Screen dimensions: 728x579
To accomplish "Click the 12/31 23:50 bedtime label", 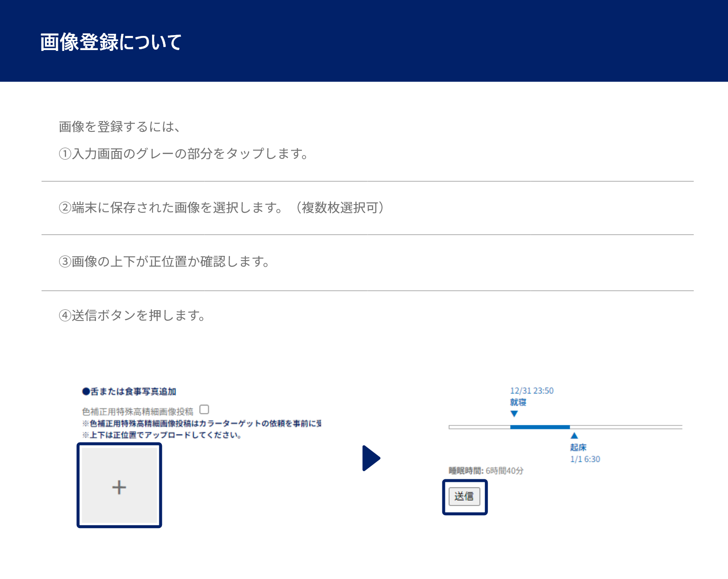I will 531,391.
